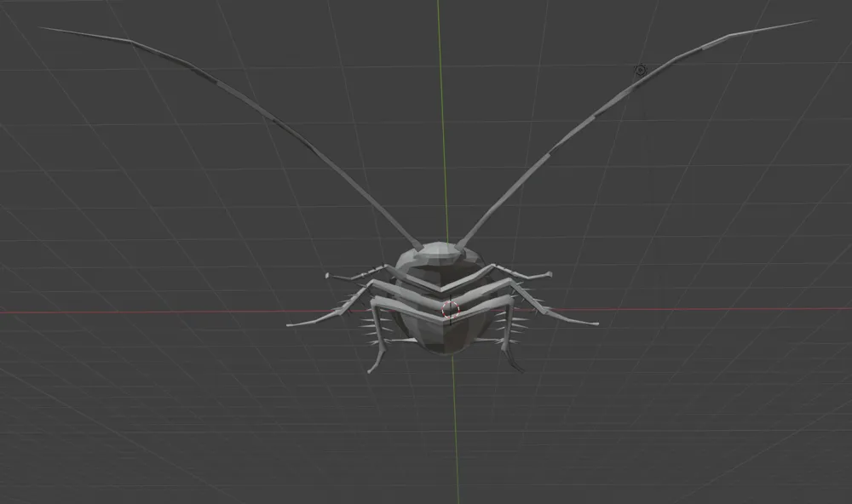
Task: Select the right front leg's foot tip
Action: click(x=548, y=274)
